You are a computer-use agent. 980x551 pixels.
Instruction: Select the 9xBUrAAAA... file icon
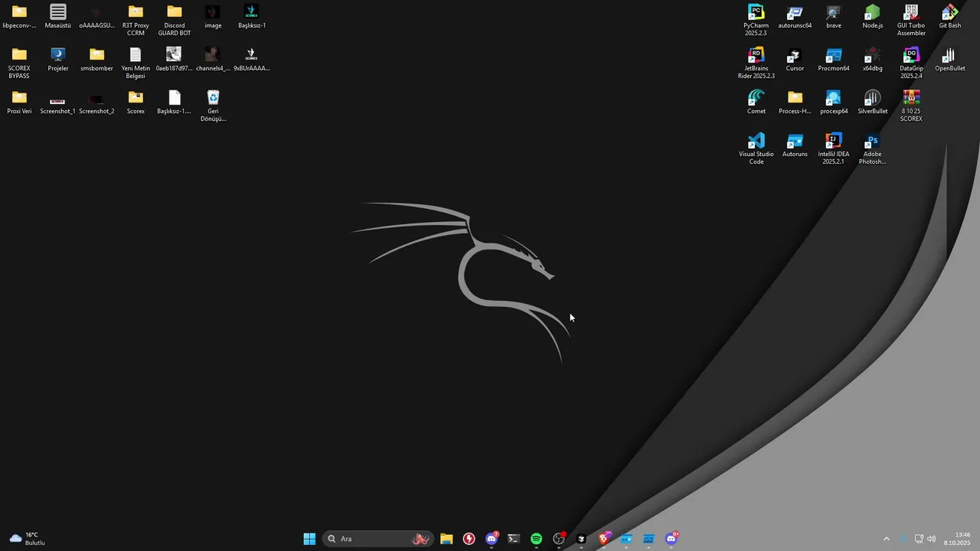pos(252,60)
